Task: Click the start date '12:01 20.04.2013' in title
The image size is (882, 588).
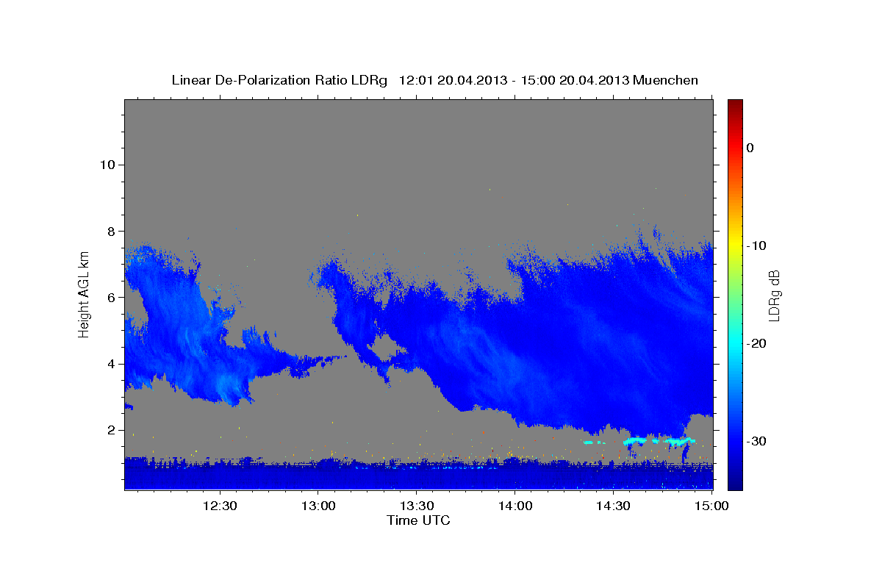Action: click(x=453, y=80)
